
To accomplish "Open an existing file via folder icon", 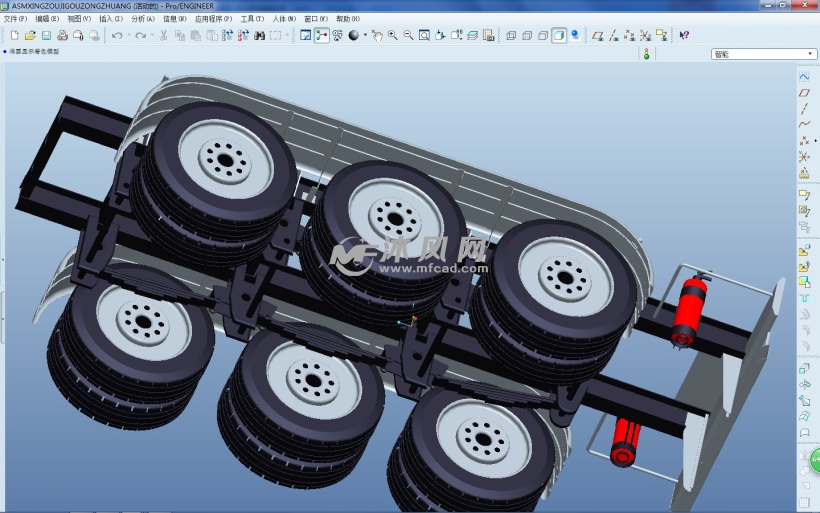I will tap(30, 35).
